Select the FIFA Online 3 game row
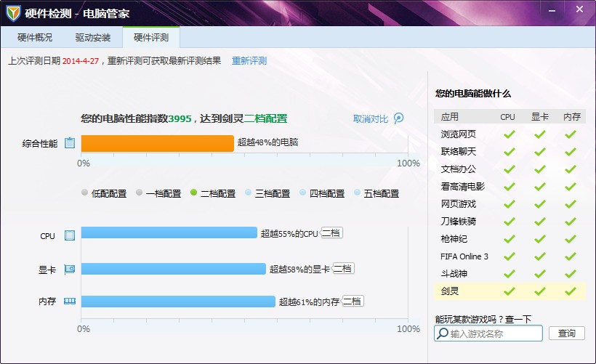The height and width of the screenshot is (364, 596). 510,256
